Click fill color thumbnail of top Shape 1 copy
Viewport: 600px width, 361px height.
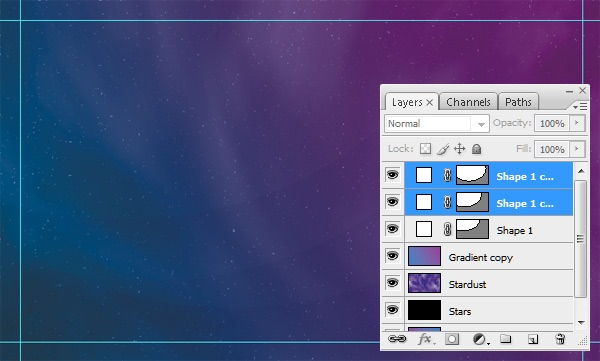[x=424, y=175]
